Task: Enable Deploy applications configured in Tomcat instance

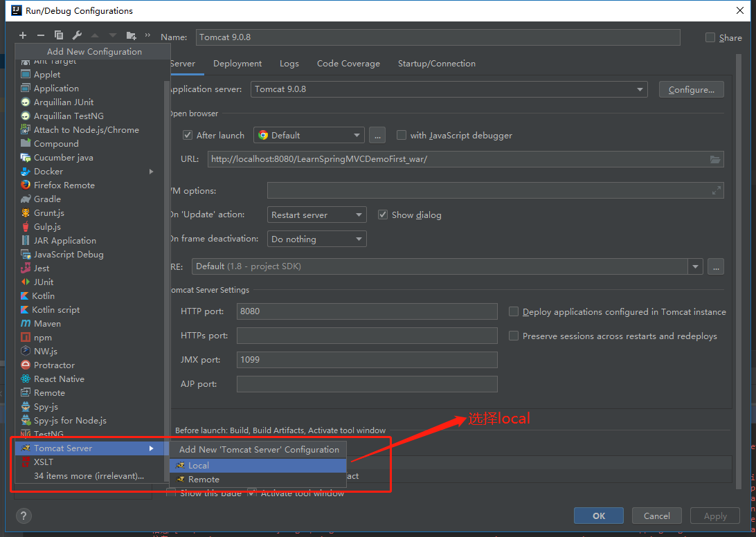Action: 514,312
